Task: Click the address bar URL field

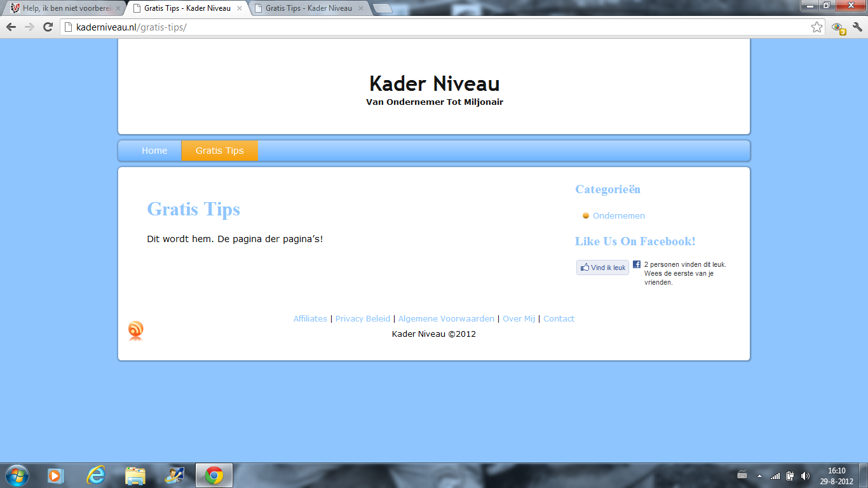Action: 432,27
